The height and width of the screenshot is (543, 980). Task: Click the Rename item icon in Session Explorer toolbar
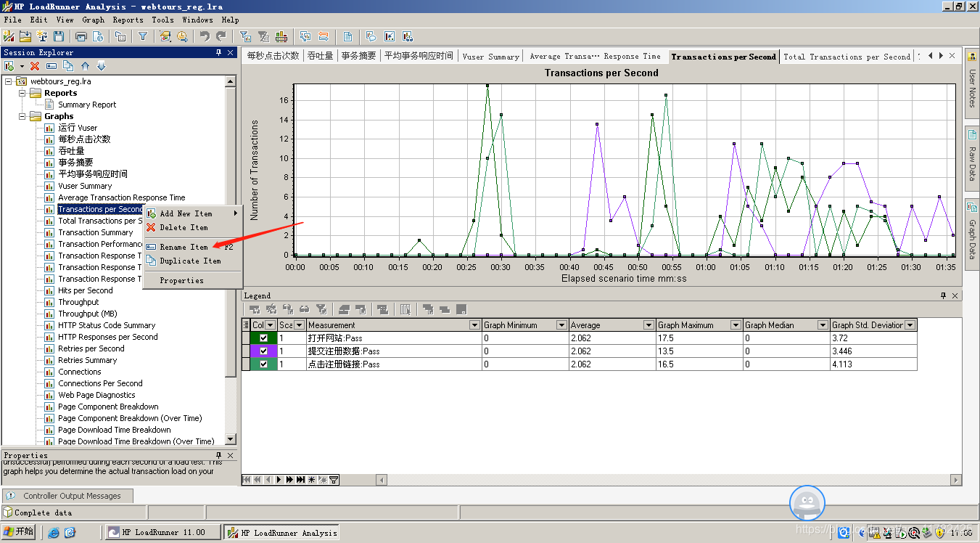coord(52,66)
